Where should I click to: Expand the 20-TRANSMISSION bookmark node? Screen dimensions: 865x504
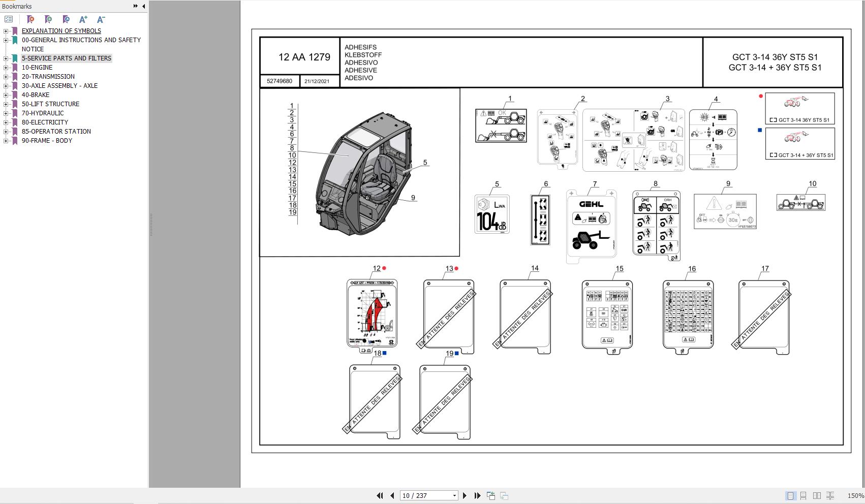coord(6,77)
